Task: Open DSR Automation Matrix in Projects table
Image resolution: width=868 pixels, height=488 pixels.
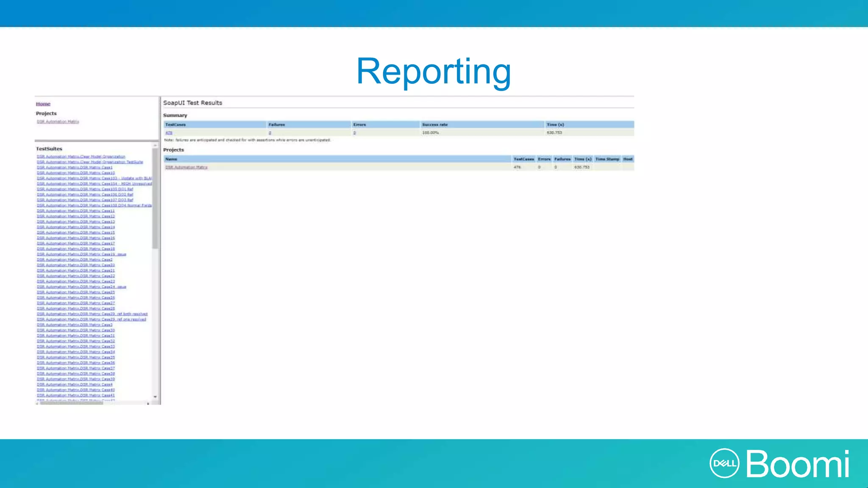Action: pos(186,167)
